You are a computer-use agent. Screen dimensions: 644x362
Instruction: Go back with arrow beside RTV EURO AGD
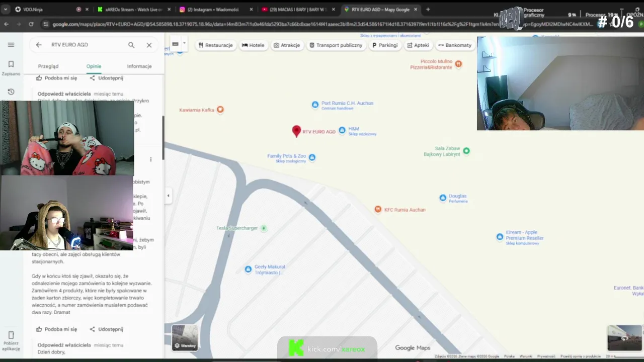[39, 45]
